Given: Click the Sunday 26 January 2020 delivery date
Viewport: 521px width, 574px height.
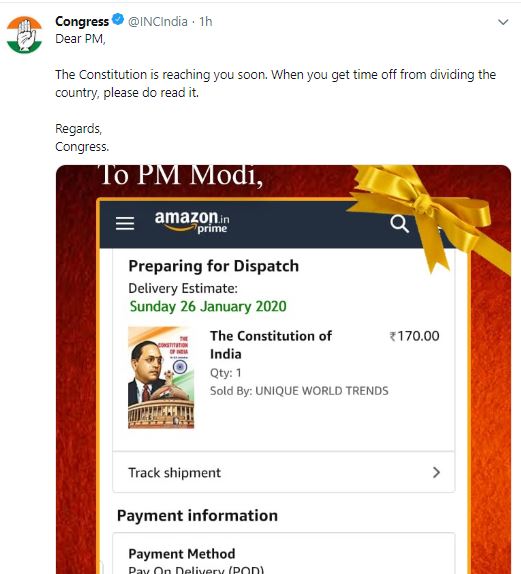Looking at the screenshot, I should (208, 306).
